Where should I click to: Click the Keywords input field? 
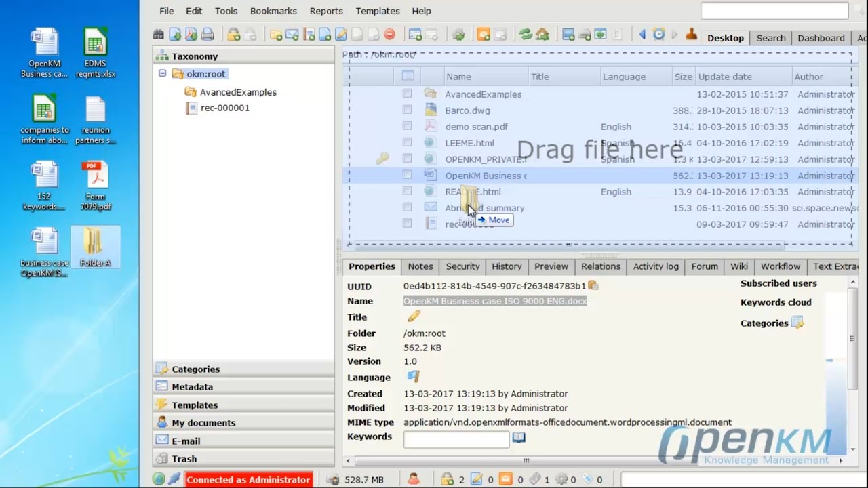point(456,439)
